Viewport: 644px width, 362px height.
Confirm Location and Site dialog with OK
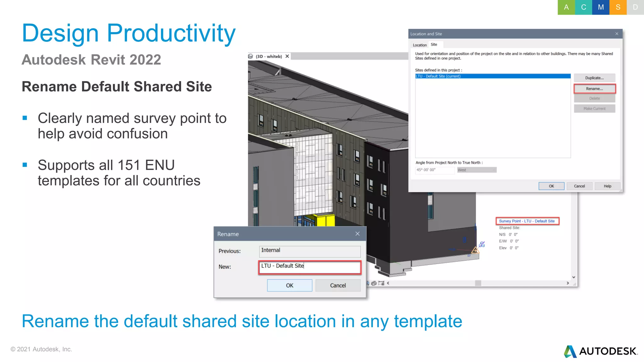tap(551, 186)
